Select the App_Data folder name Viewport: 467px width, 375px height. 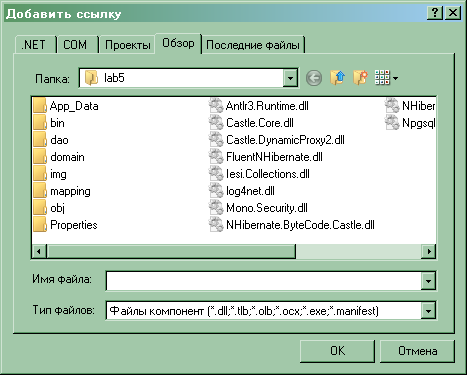pyautogui.click(x=74, y=106)
